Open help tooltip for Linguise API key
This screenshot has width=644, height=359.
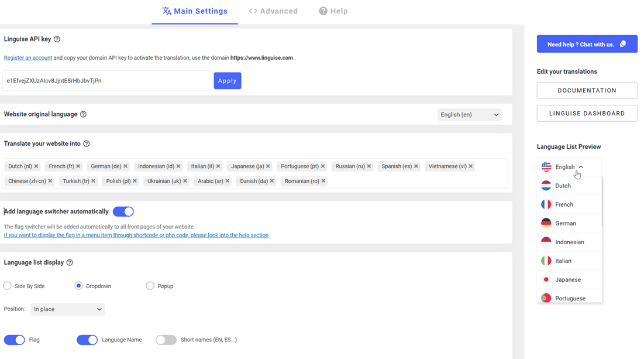[57, 39]
